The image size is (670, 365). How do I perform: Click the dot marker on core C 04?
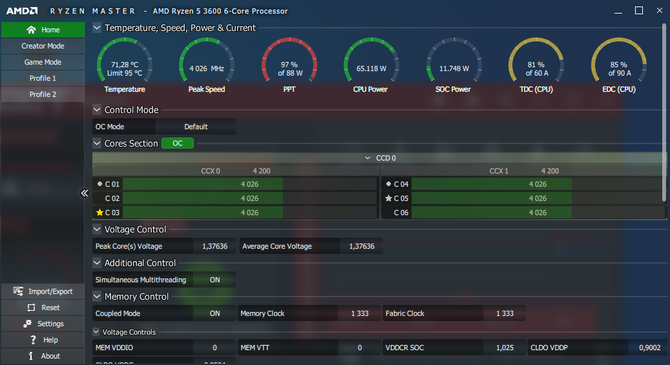click(388, 184)
